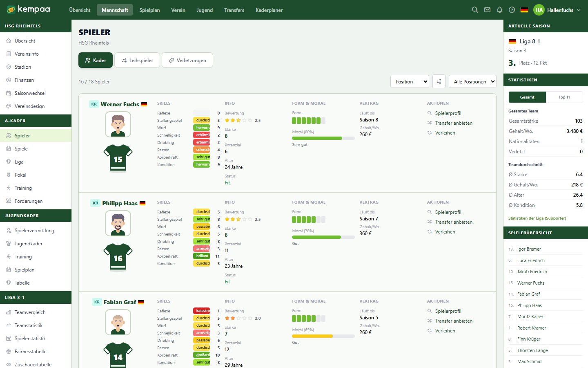
Task: Open Fairnesstabelle in the sidebar
Action: (x=36, y=352)
